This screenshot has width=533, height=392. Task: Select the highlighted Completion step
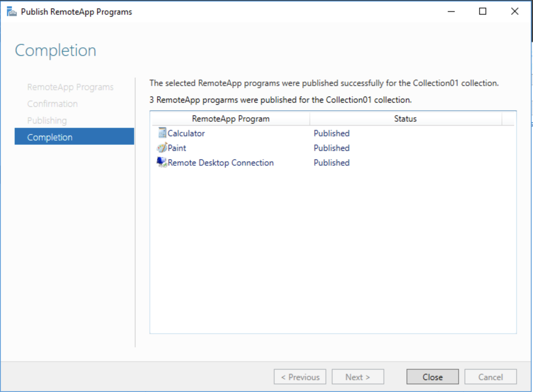point(50,137)
